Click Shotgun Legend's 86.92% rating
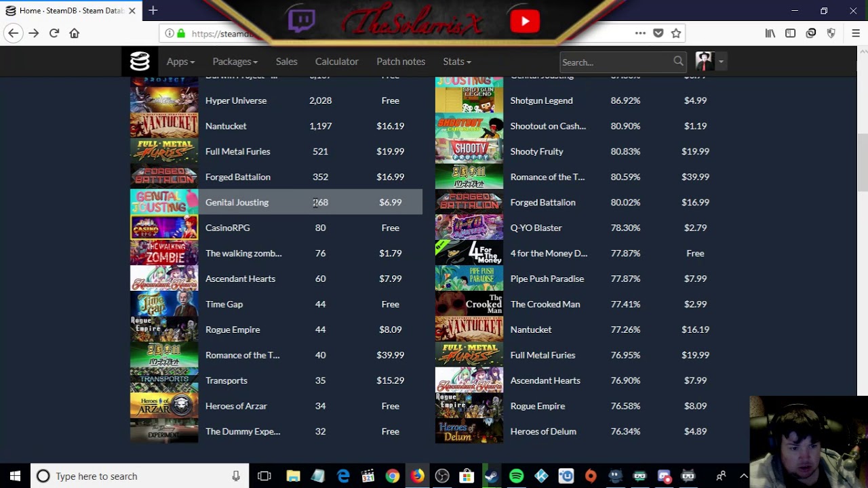Viewport: 868px width, 488px height. pyautogui.click(x=625, y=100)
